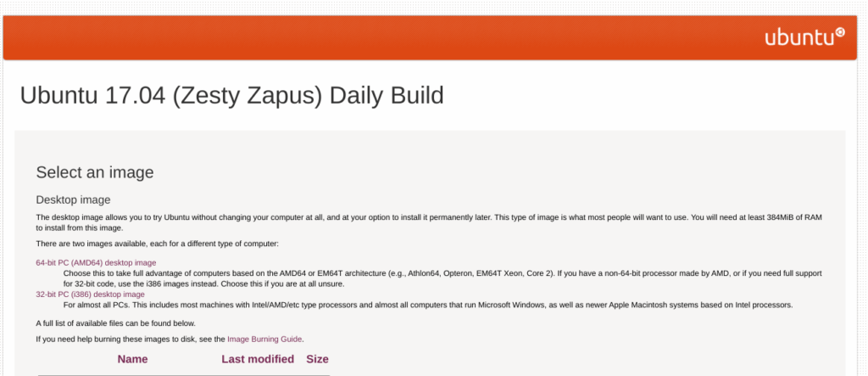Open the 32-bit PC (i386) desktop image link
Image resolution: width=868 pixels, height=376 pixels.
click(x=90, y=295)
